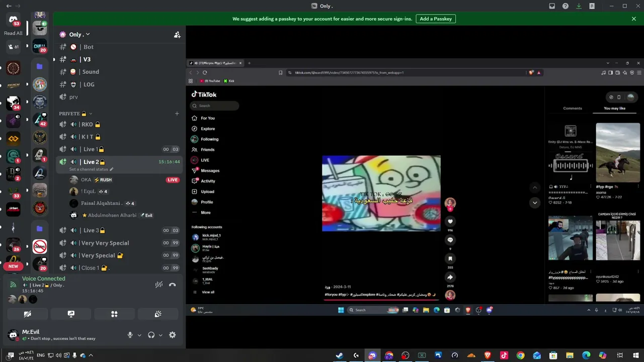Viewport: 644px width, 362px height.
Task: Open YouTube bookmark in browser
Action: 210,81
